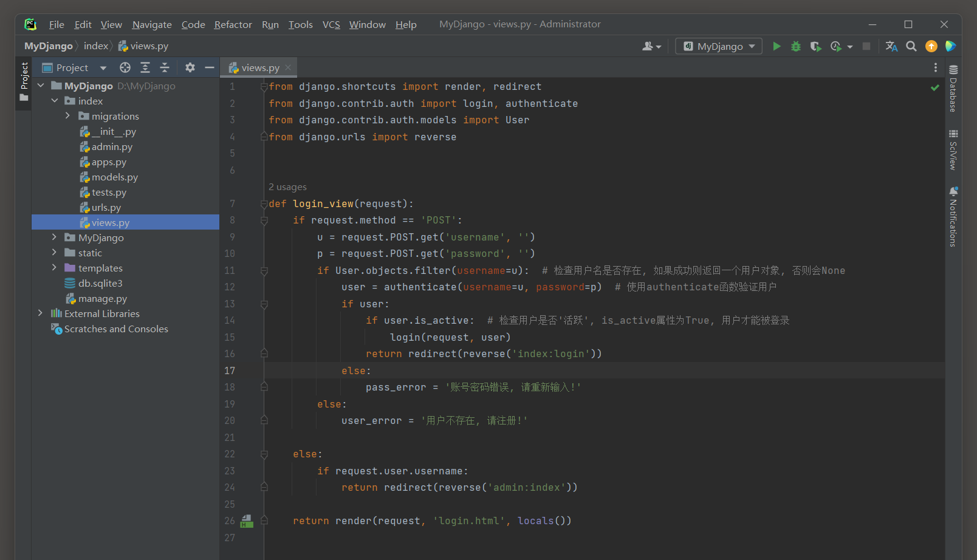Open the profiler run dropdown arrow
This screenshot has height=560, width=977.
coord(850,47)
